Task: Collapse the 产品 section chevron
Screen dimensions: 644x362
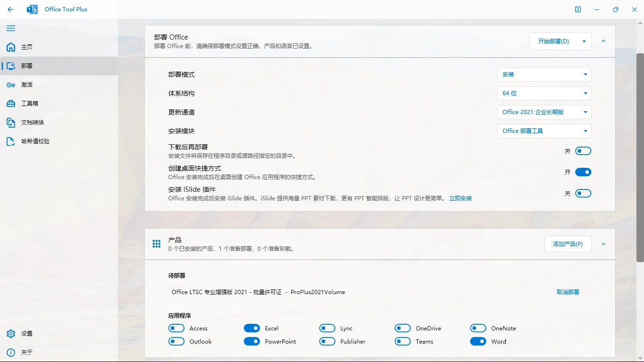Action: click(603, 244)
